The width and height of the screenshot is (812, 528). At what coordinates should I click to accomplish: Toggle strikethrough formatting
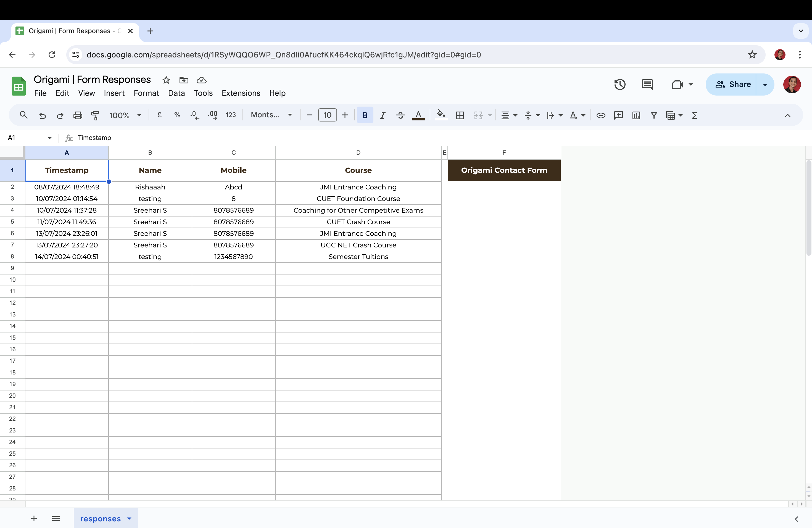pyautogui.click(x=400, y=115)
